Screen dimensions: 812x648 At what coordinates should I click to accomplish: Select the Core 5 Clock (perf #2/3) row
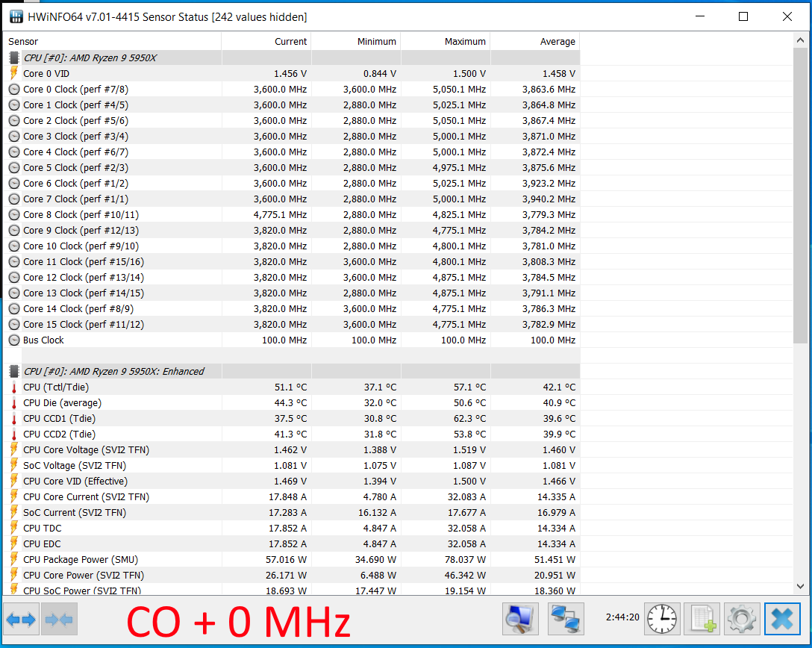point(292,167)
